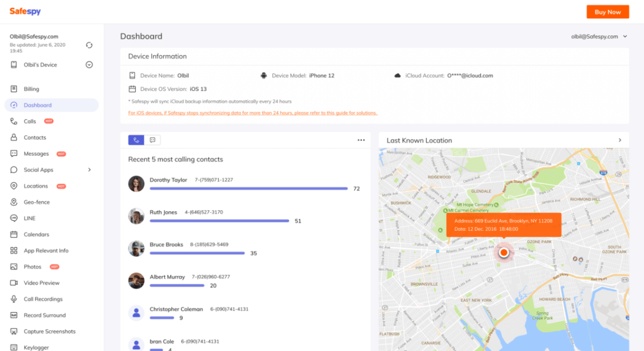Click the Record Surround icon
This screenshot has height=351, width=644.
[x=14, y=315]
